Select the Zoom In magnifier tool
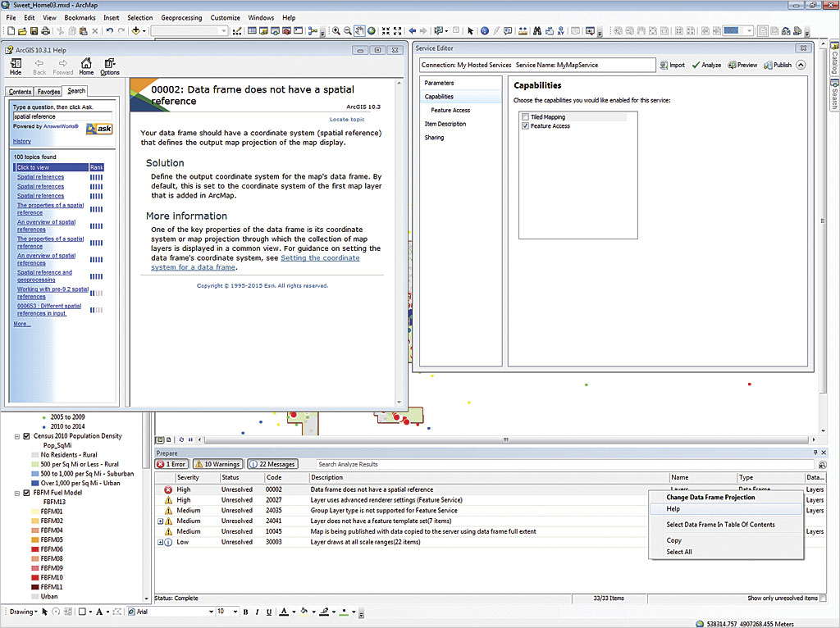 click(x=336, y=31)
